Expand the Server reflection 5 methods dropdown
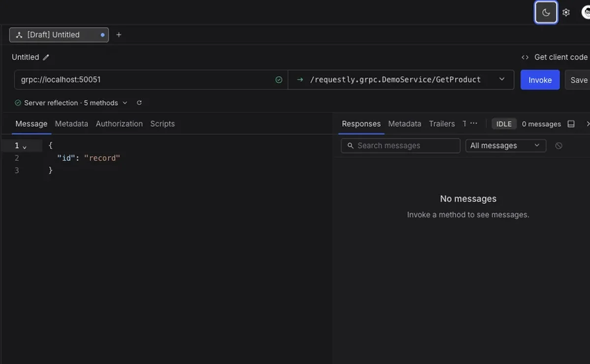Screen dimensions: 590x364 [71, 103]
